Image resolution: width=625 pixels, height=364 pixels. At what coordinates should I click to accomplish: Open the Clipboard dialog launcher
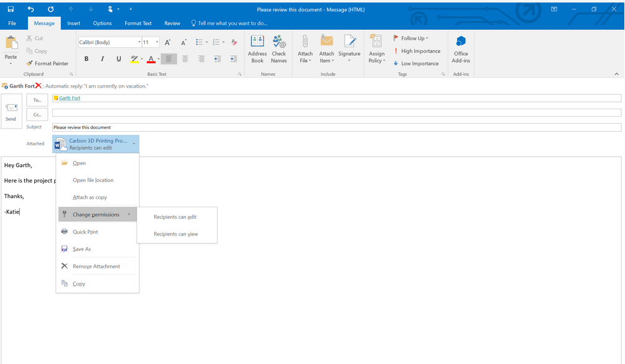pos(72,75)
